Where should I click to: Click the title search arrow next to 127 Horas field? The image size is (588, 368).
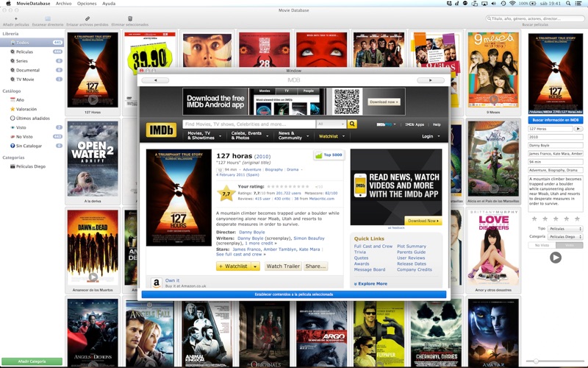tap(578, 129)
